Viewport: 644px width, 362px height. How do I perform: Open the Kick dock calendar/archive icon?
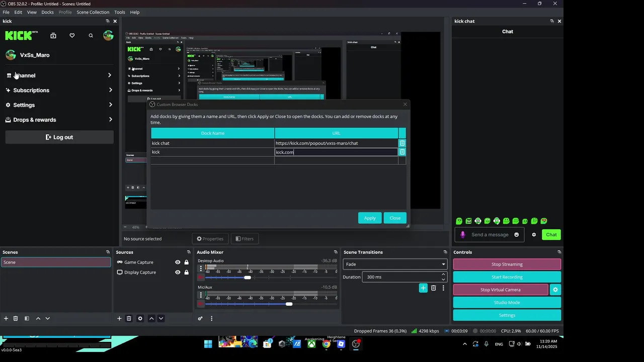(53, 36)
